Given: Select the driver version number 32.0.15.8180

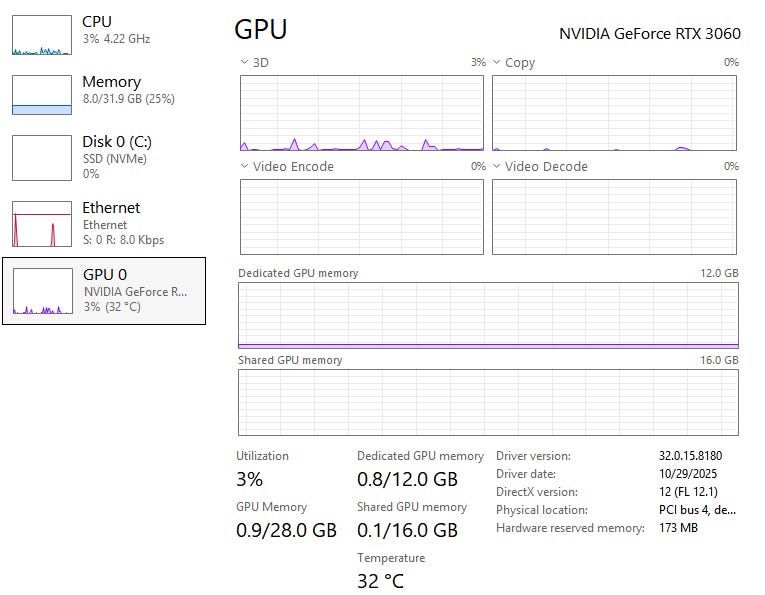Looking at the screenshot, I should [x=690, y=456].
